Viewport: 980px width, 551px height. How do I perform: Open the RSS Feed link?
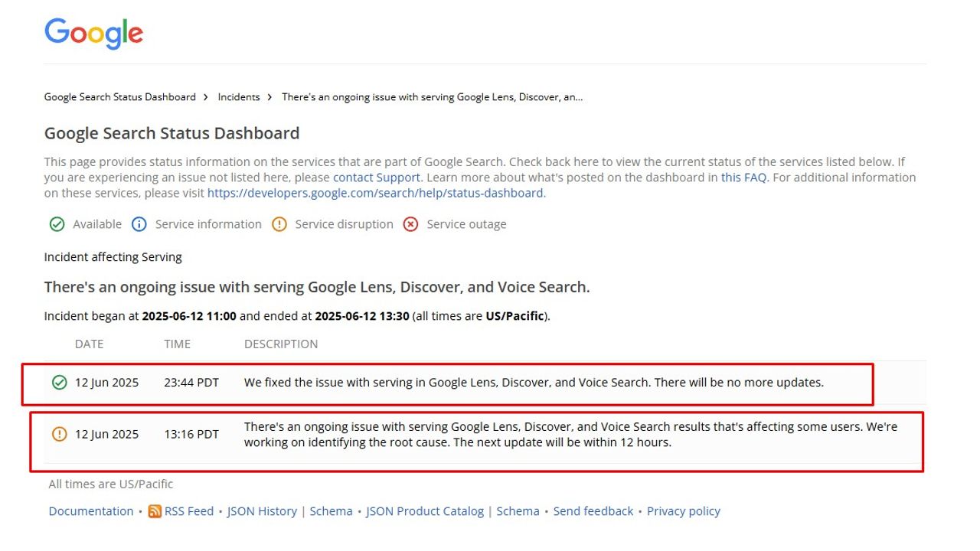(189, 511)
